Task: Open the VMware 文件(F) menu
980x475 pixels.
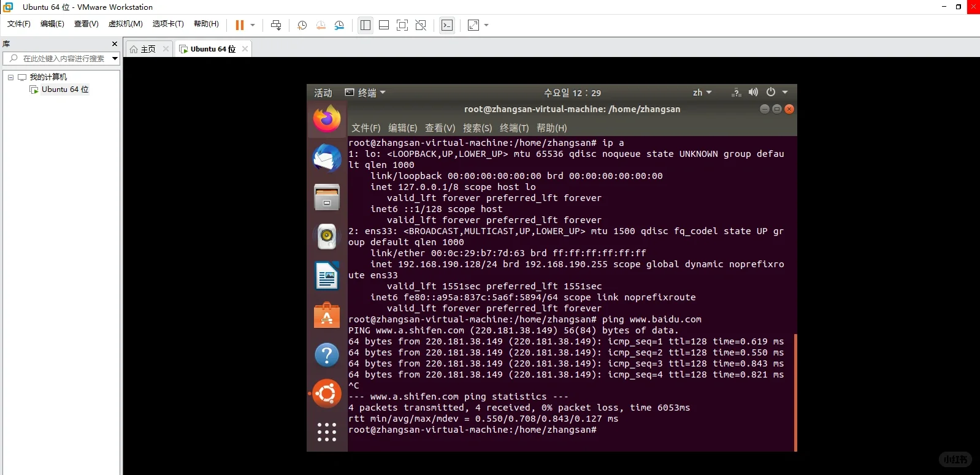Action: pos(19,24)
